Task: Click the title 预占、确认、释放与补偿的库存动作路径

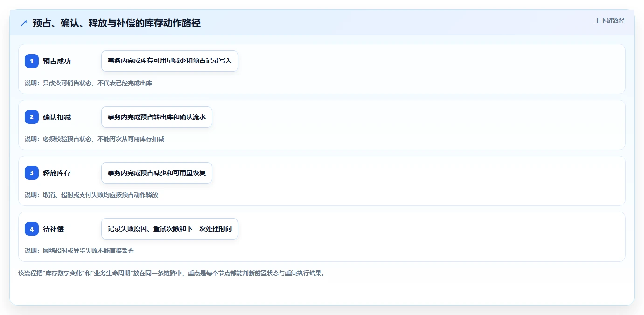Action: [117, 23]
